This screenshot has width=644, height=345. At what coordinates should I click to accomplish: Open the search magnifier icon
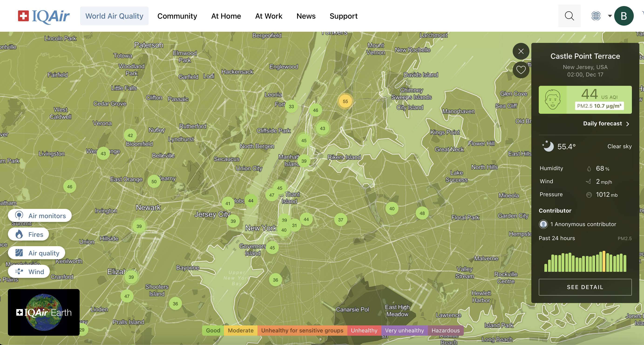click(569, 16)
